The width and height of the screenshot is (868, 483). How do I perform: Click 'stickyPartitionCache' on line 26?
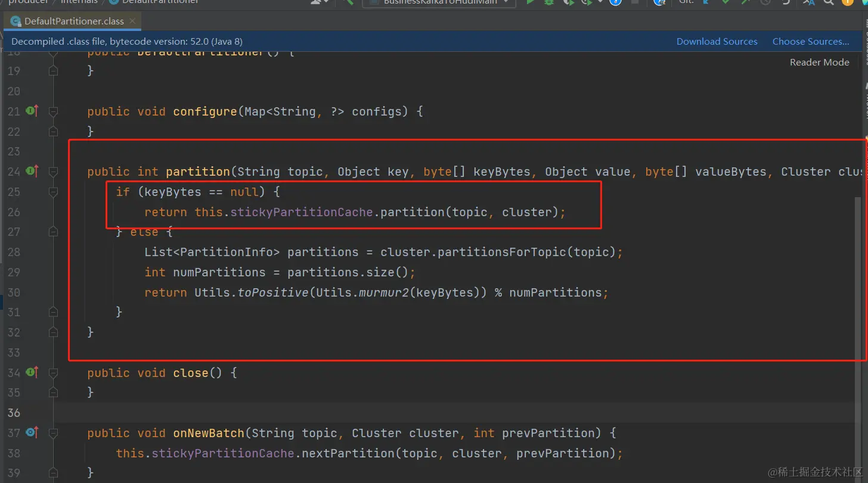(302, 212)
